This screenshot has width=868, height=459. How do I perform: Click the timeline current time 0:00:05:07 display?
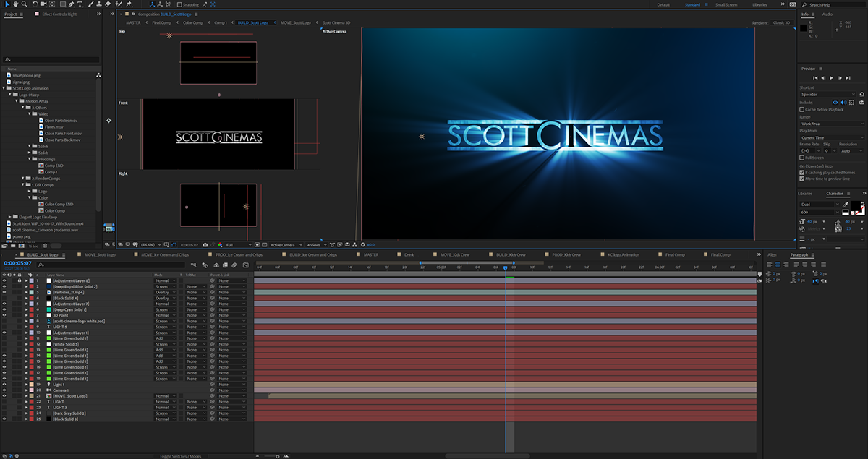17,263
